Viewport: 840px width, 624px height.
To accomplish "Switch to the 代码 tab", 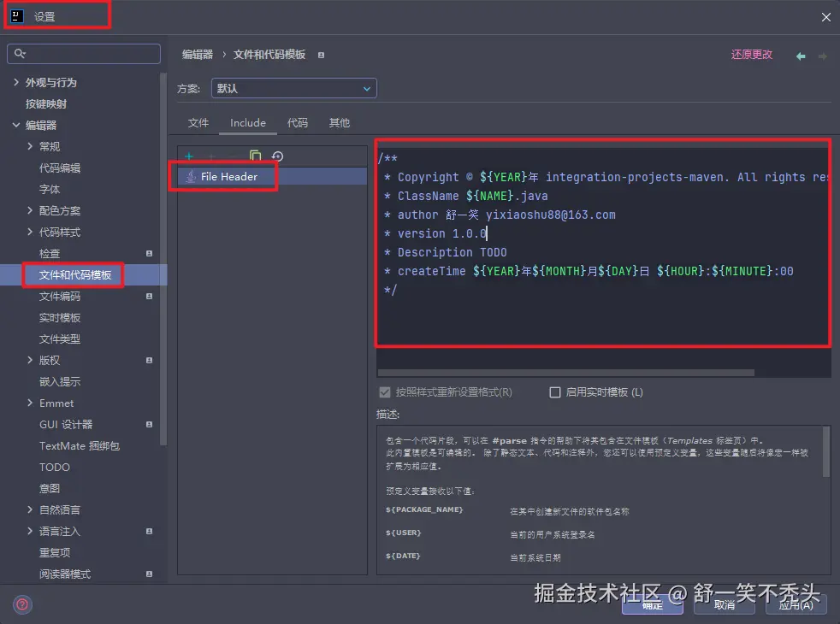I will click(297, 122).
